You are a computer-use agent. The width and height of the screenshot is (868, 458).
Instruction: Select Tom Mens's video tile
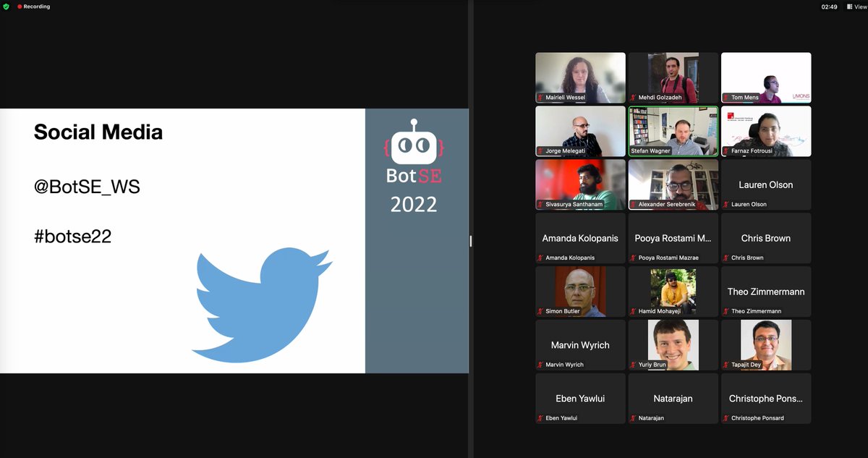tap(766, 77)
